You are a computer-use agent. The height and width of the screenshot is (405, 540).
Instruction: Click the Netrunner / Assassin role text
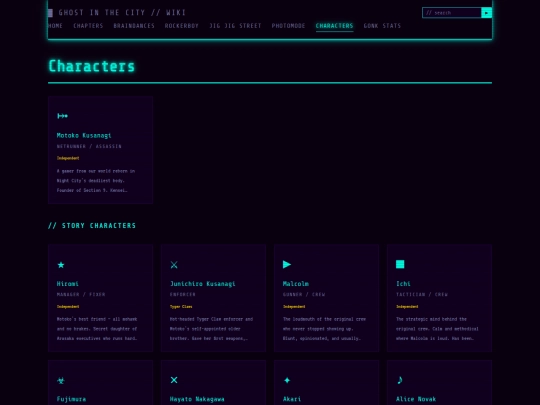coord(89,146)
